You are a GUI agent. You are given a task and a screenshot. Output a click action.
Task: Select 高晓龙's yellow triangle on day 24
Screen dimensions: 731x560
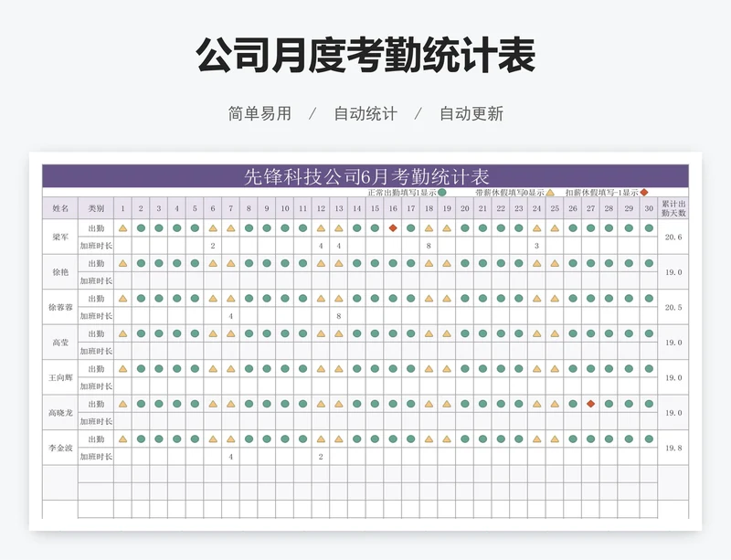click(536, 404)
